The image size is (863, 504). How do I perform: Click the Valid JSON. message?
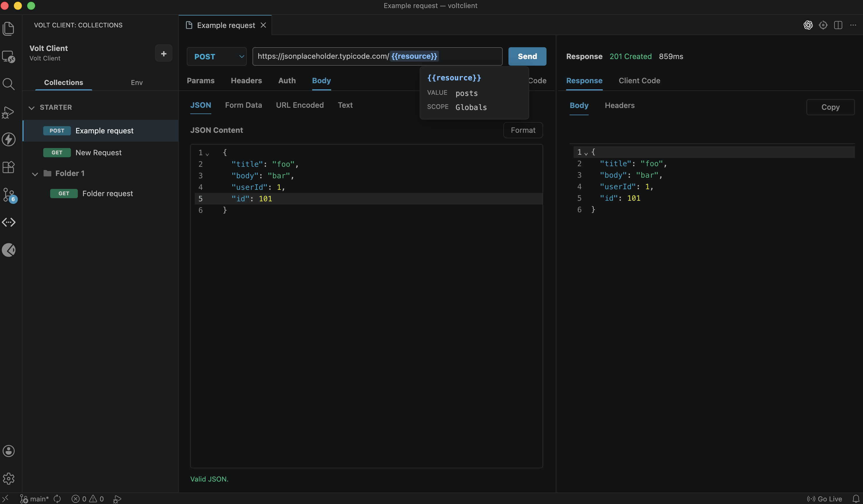[209, 479]
